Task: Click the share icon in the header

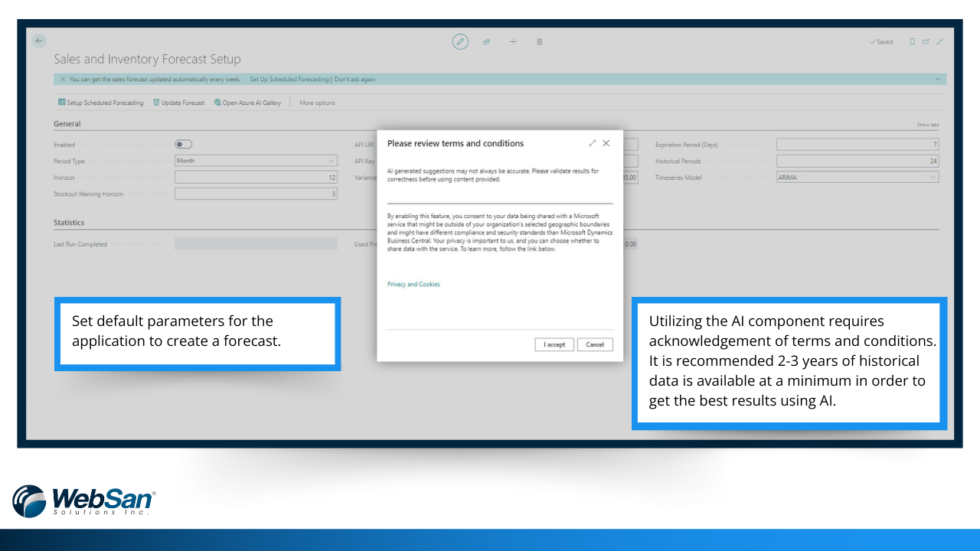Action: [487, 41]
